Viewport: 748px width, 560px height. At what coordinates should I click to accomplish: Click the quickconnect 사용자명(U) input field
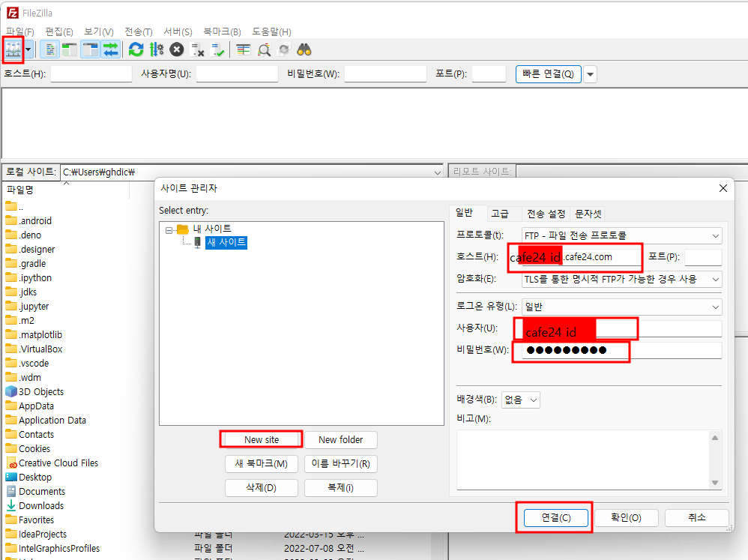pos(237,74)
